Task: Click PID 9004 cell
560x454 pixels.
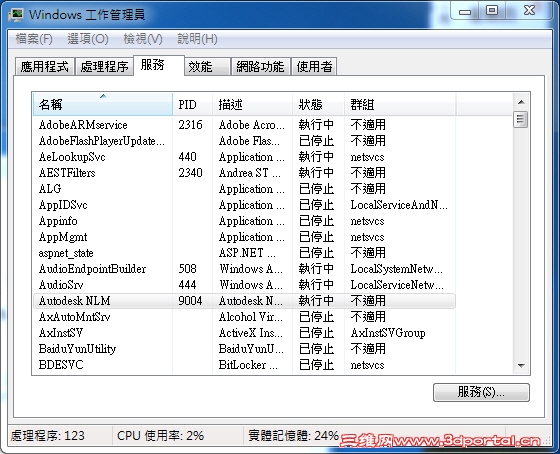Action: (x=190, y=301)
